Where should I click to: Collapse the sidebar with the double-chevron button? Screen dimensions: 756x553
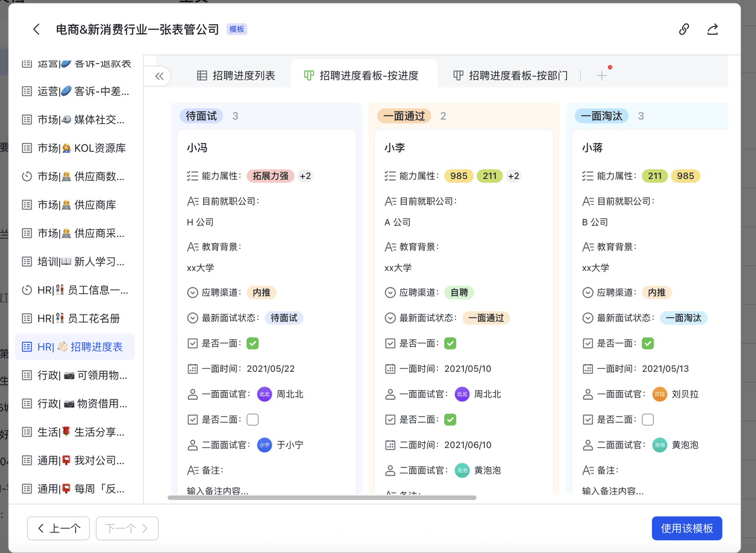tap(159, 76)
